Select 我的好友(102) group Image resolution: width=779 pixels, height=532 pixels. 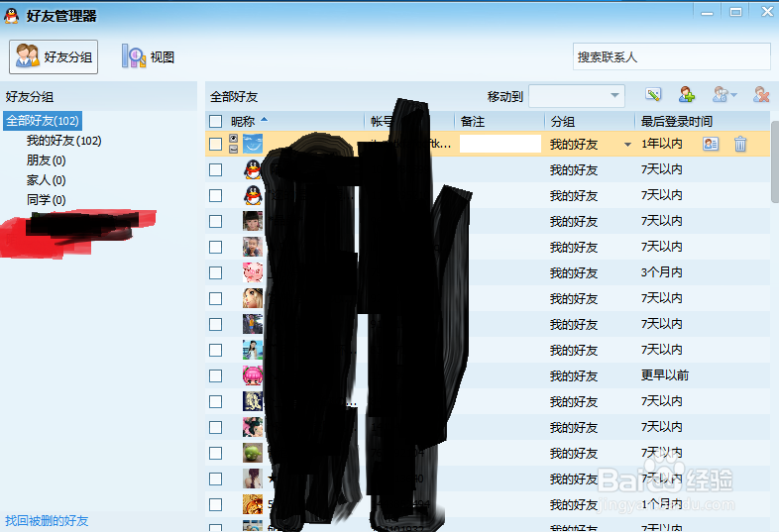pos(64,141)
